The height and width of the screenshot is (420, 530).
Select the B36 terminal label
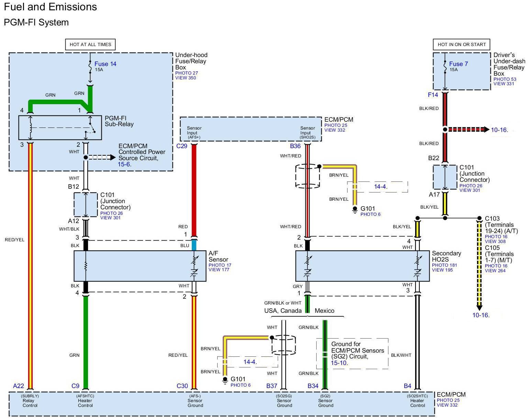[295, 146]
